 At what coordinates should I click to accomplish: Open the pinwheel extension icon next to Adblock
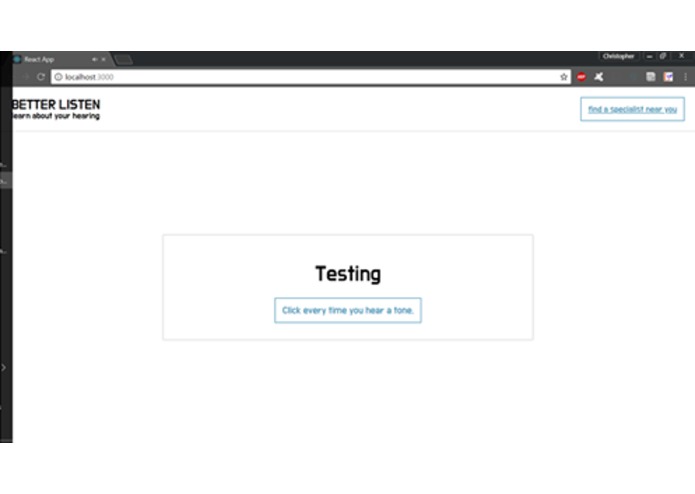[599, 77]
